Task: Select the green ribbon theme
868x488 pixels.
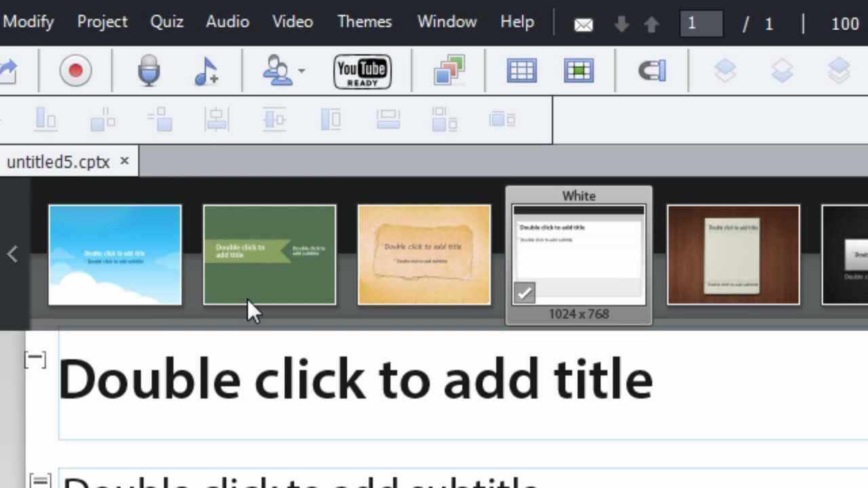Action: coord(270,255)
